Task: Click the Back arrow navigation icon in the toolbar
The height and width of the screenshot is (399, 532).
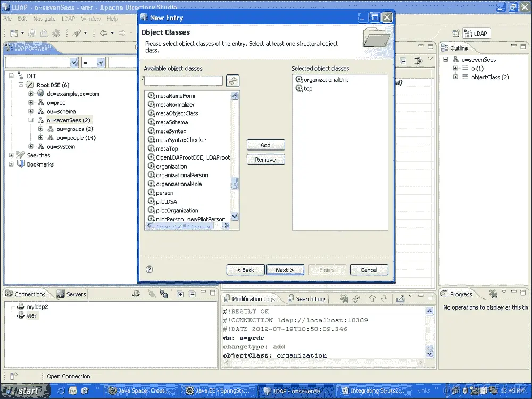Action: click(104, 33)
